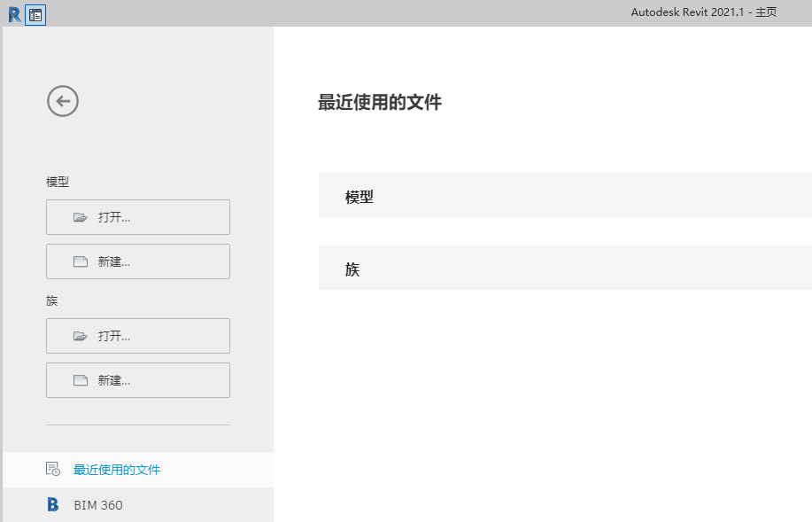Toggle the home page view icon
Image resolution: width=812 pixels, height=522 pixels.
pyautogui.click(x=35, y=15)
